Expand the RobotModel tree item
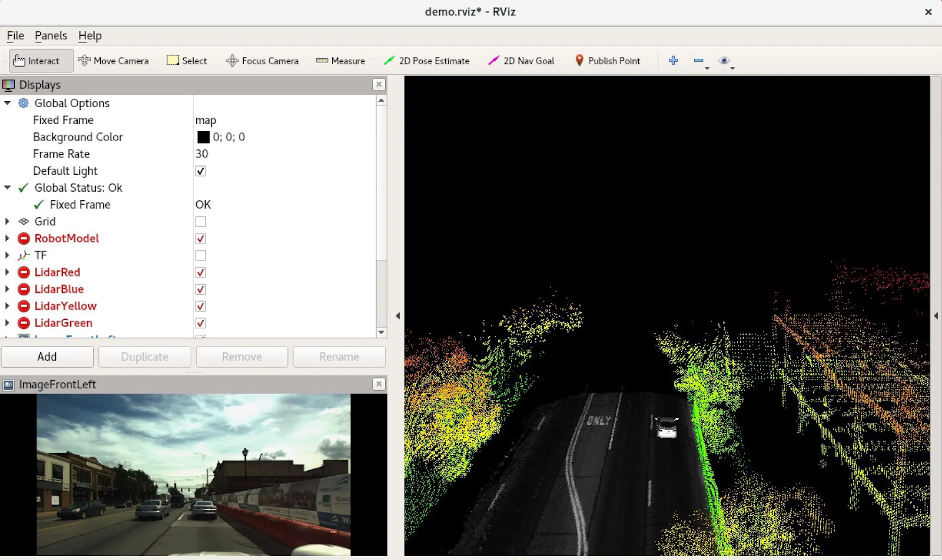The height and width of the screenshot is (560, 942). 7,238
